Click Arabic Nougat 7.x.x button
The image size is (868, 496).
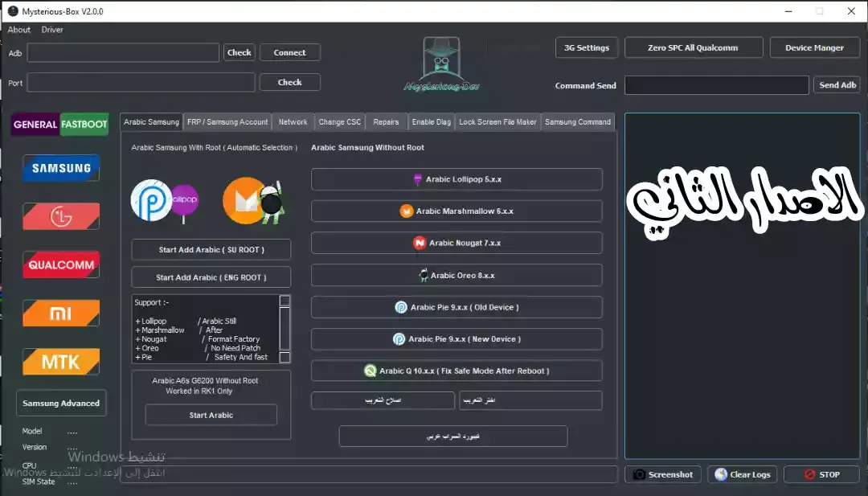pos(457,243)
